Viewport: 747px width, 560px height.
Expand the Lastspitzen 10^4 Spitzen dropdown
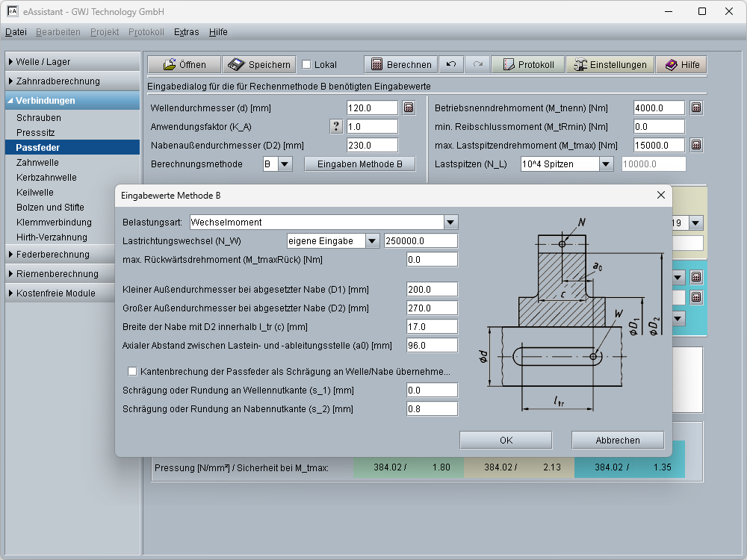coord(605,164)
